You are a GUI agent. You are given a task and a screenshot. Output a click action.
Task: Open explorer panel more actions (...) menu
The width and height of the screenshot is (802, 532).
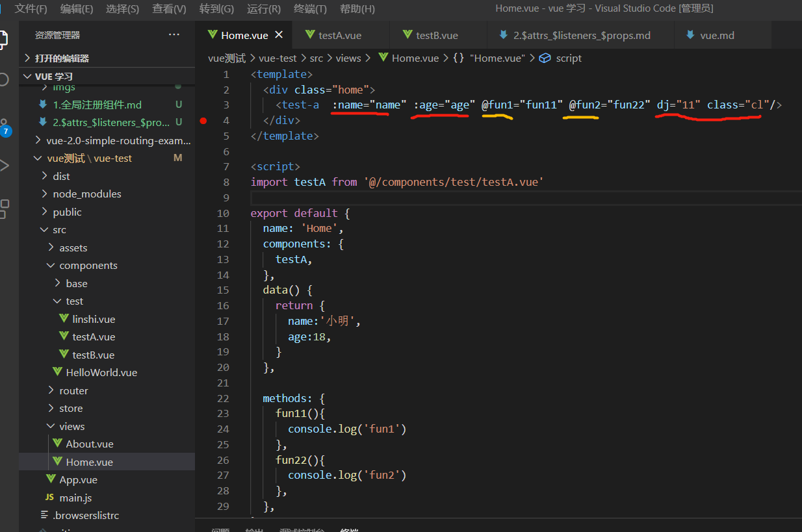click(x=174, y=35)
